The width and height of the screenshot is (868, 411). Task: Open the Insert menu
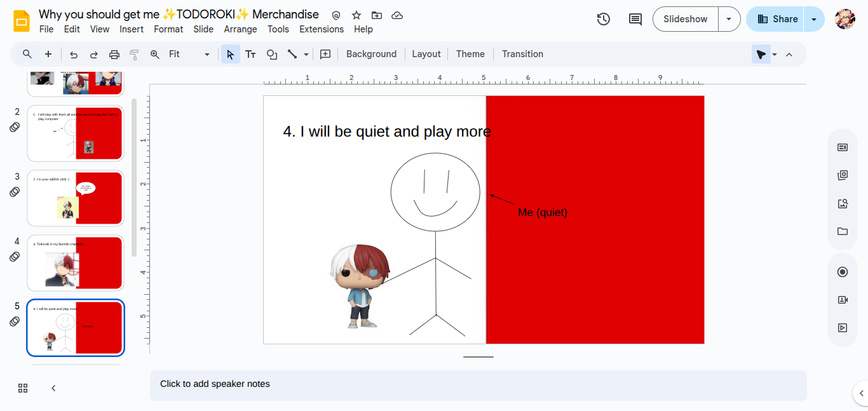pyautogui.click(x=132, y=29)
